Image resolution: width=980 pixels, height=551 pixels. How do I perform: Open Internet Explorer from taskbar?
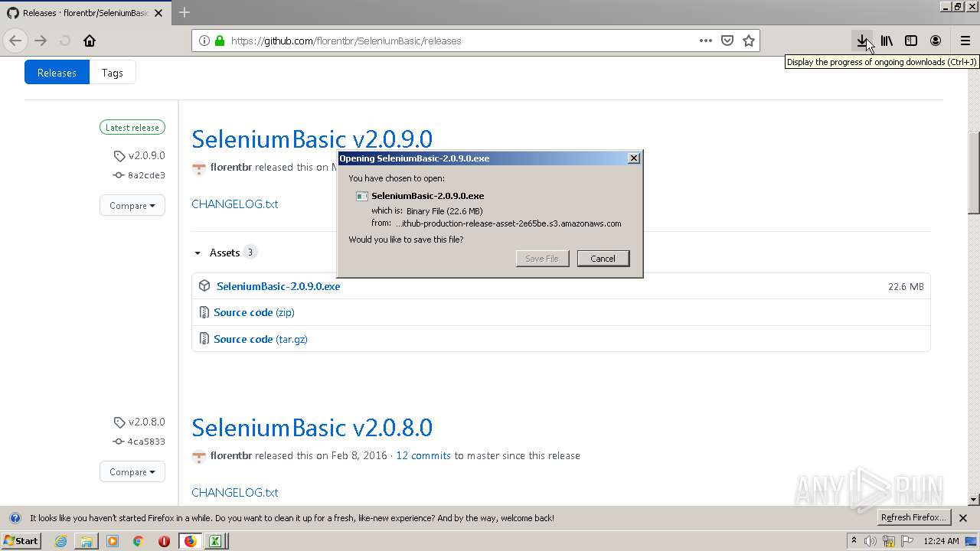60,541
